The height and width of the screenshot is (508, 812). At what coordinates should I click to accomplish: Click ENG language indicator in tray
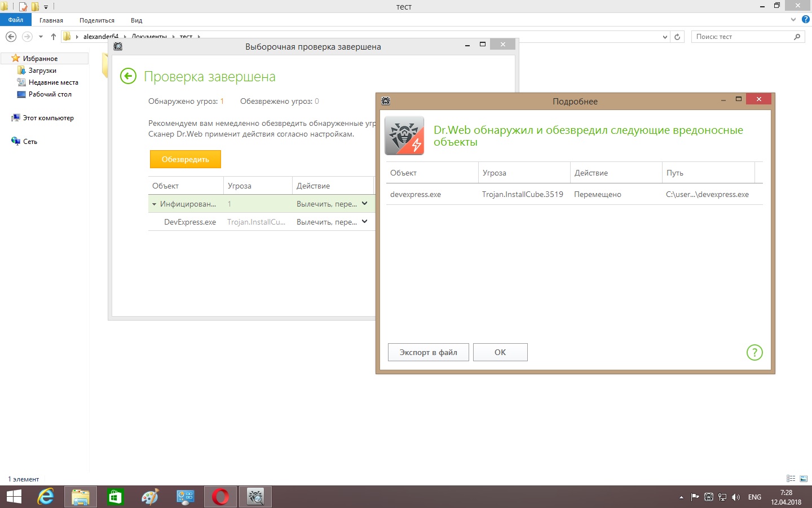point(754,497)
